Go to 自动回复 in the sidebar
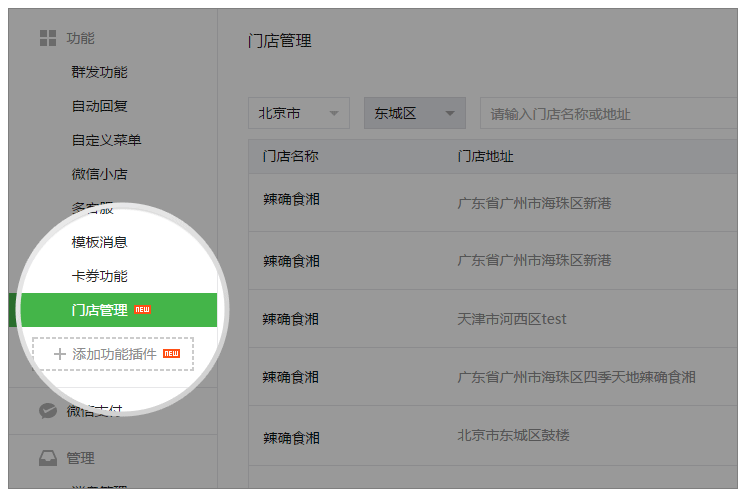This screenshot has height=496, width=750. (99, 106)
